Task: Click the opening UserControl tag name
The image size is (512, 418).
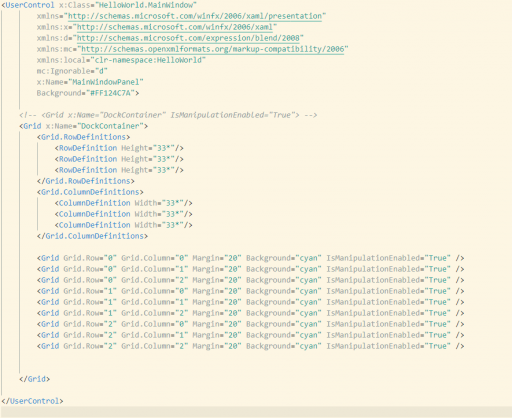Action: [30, 5]
